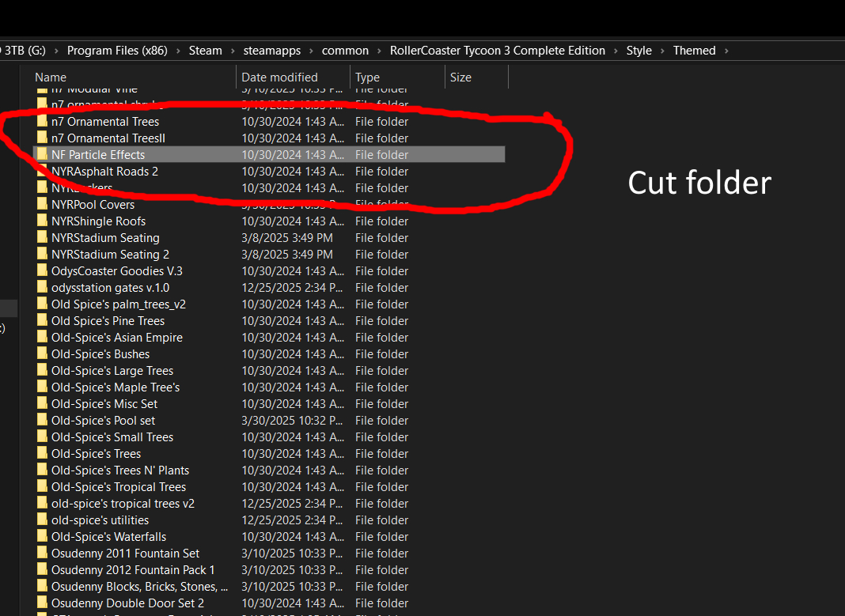Click date of old-spice's utilities row

pos(292,520)
